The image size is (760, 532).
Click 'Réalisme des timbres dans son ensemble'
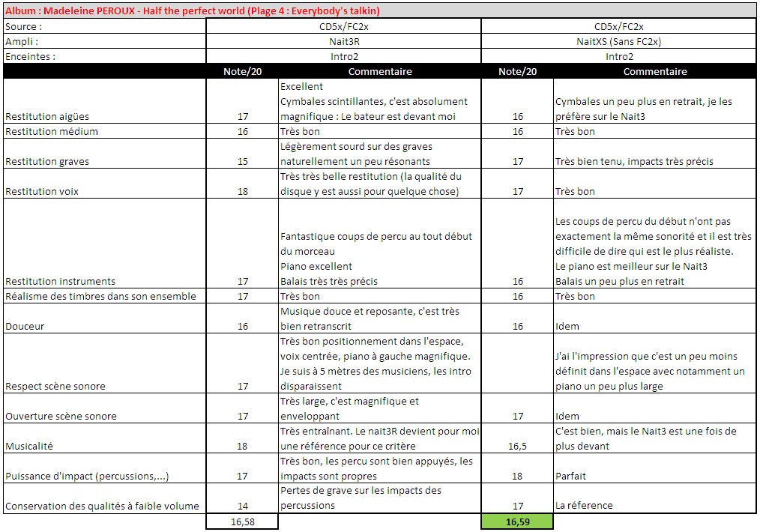105,295
